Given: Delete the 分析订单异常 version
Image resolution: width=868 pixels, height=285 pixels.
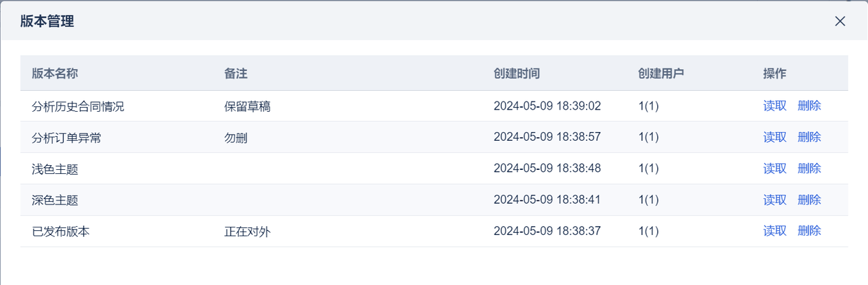Looking at the screenshot, I should [x=809, y=137].
